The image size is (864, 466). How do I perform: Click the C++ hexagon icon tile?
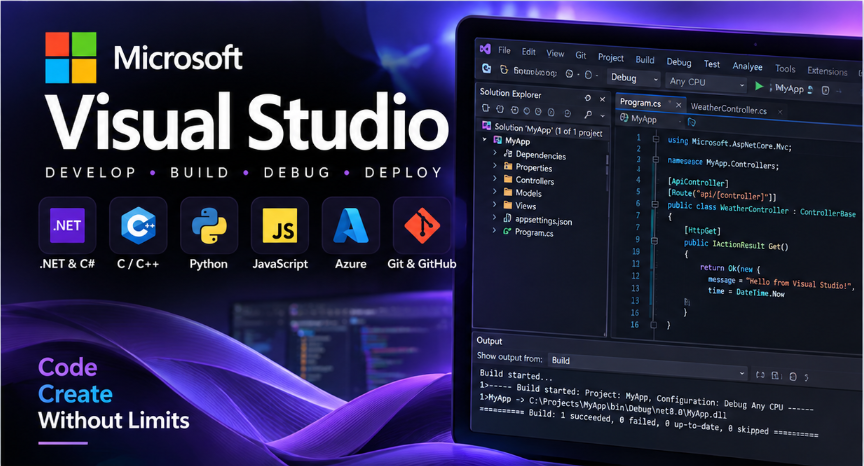[x=138, y=225]
